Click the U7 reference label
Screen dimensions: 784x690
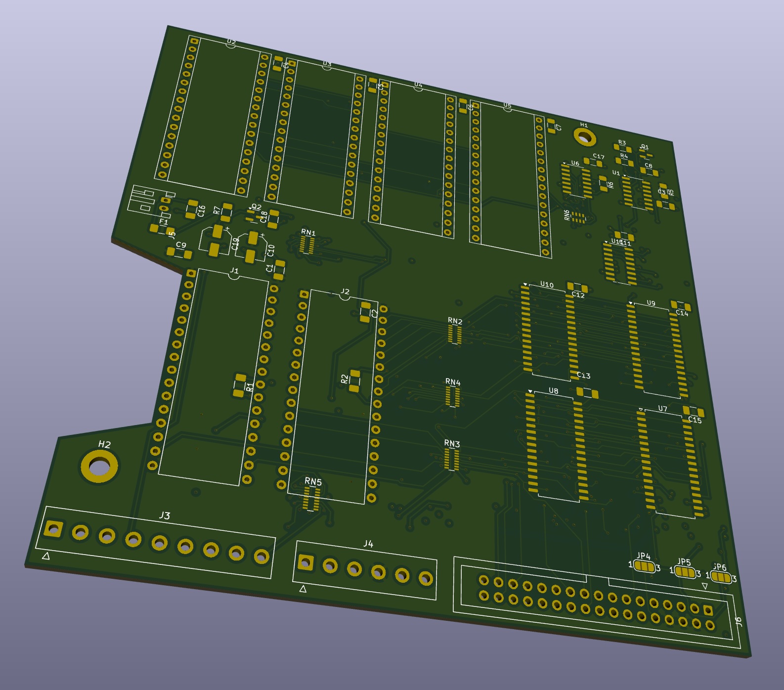point(662,409)
